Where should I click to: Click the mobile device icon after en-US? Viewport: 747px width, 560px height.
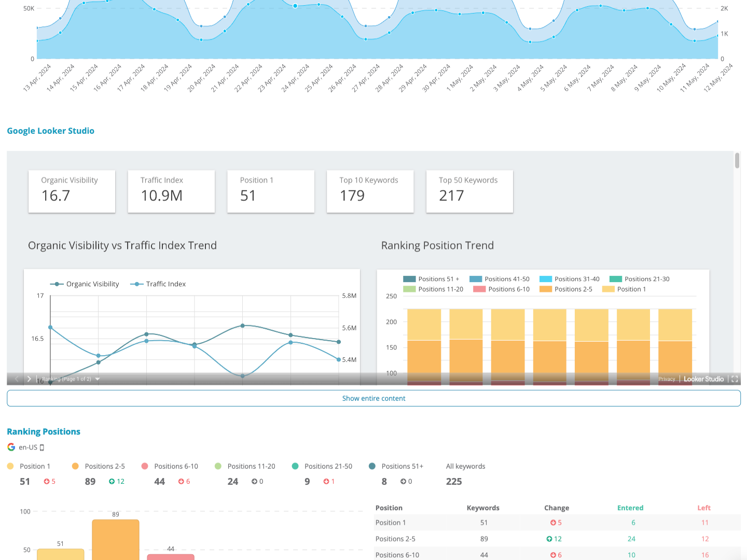click(42, 447)
